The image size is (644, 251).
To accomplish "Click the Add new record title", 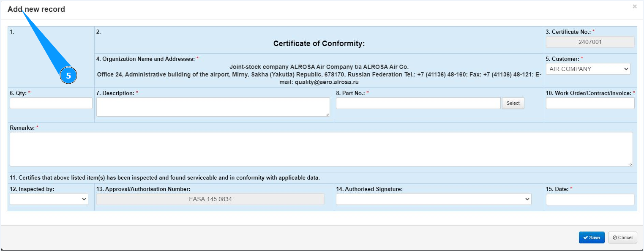I will [36, 9].
